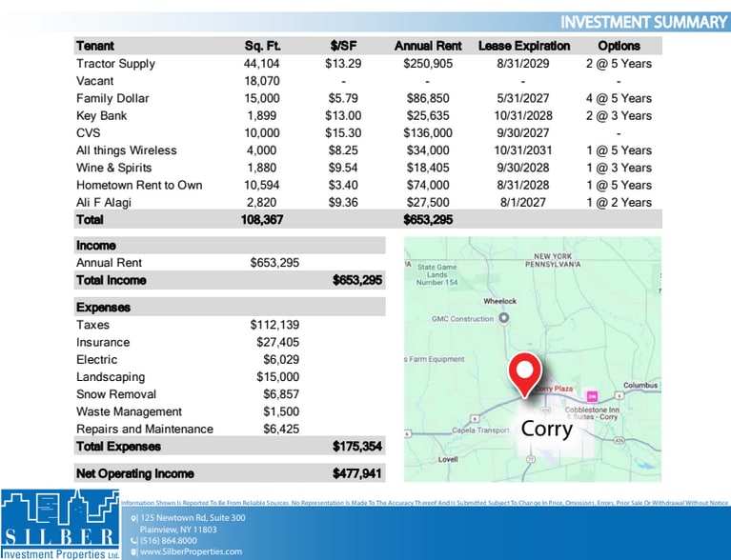
Task: Click the phone icon in footer
Action: [x=134, y=540]
